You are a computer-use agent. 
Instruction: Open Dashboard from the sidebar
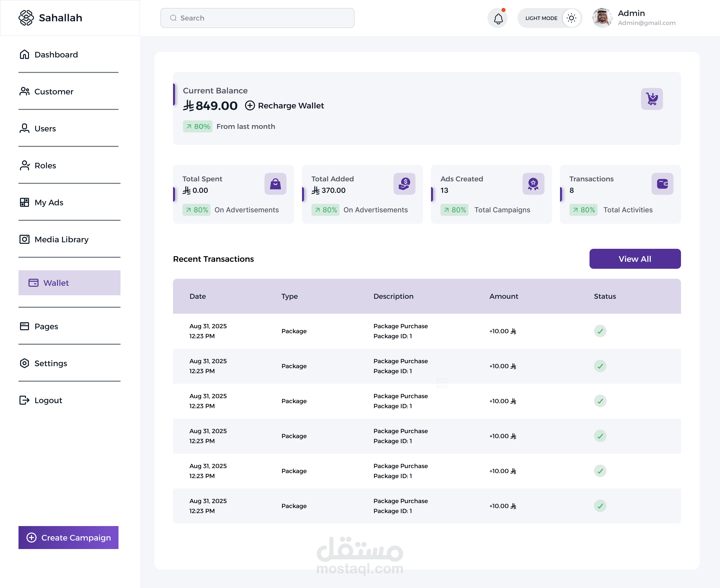[56, 54]
